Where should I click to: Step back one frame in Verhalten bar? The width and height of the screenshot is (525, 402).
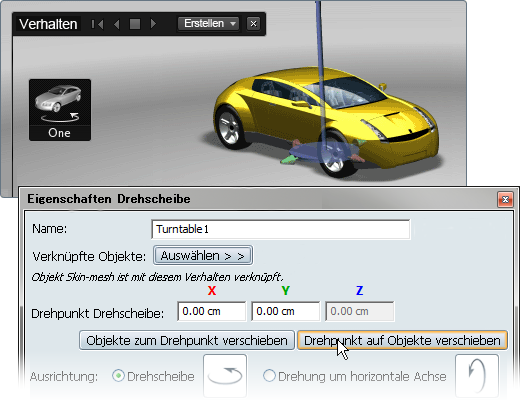pyautogui.click(x=117, y=24)
